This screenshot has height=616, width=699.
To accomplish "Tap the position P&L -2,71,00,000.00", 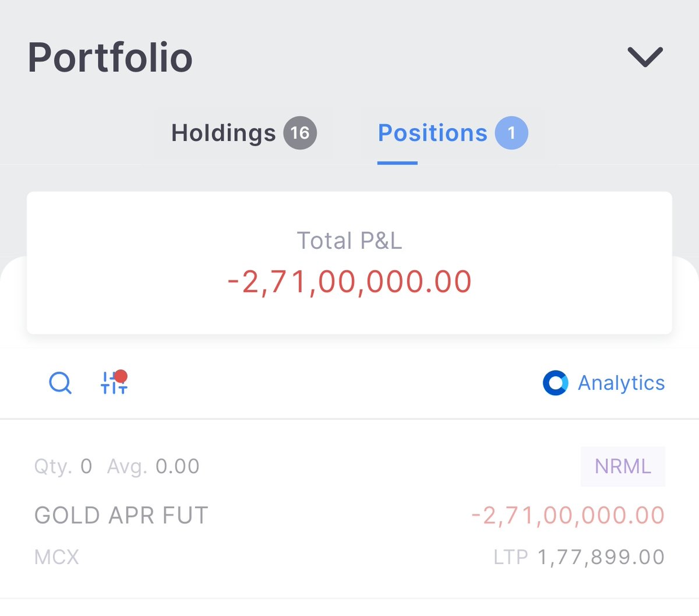I will pyautogui.click(x=568, y=515).
